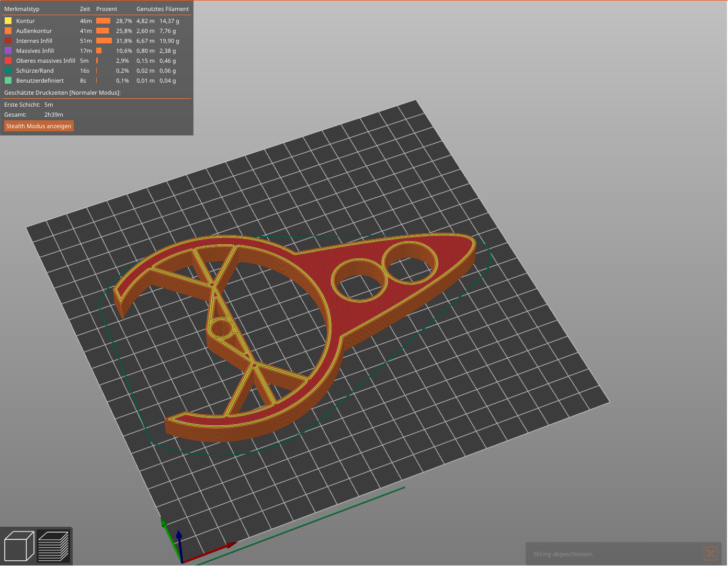Close the 'Slicing abgeschlossen' notification
Image resolution: width=728 pixels, height=566 pixels.
[711, 553]
